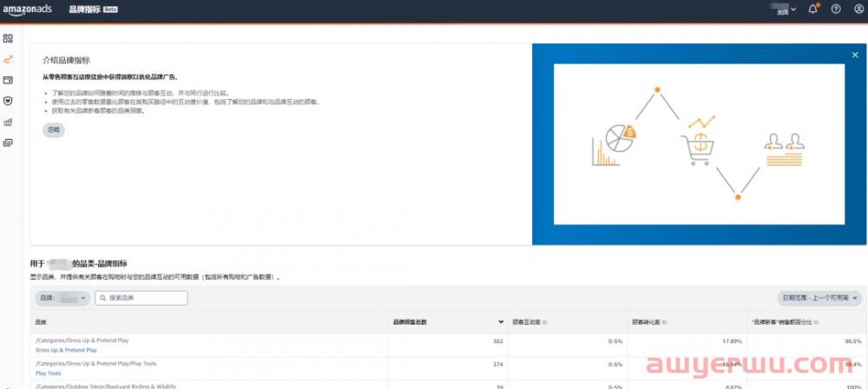Screen dimensions: 868x389
Task: Select the orange trend insights sidebar icon
Action: coord(8,59)
